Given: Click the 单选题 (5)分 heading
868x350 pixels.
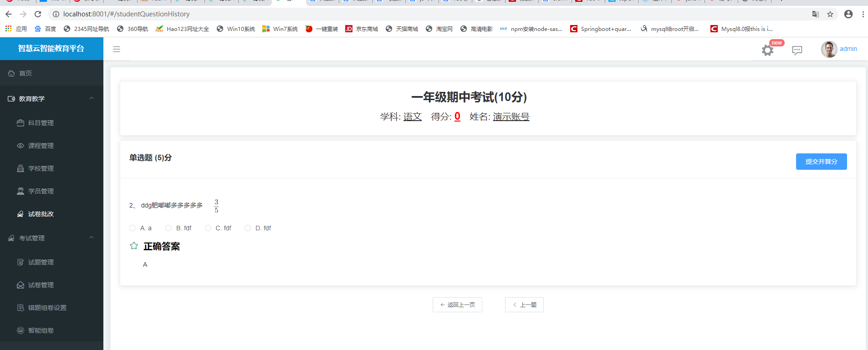Looking at the screenshot, I should 150,157.
